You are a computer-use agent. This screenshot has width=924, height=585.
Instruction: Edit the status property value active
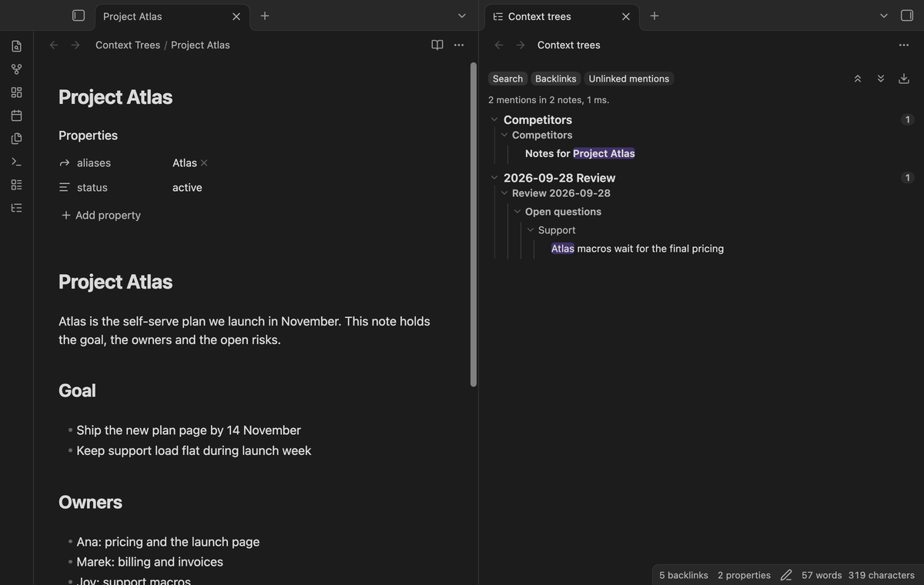(187, 188)
